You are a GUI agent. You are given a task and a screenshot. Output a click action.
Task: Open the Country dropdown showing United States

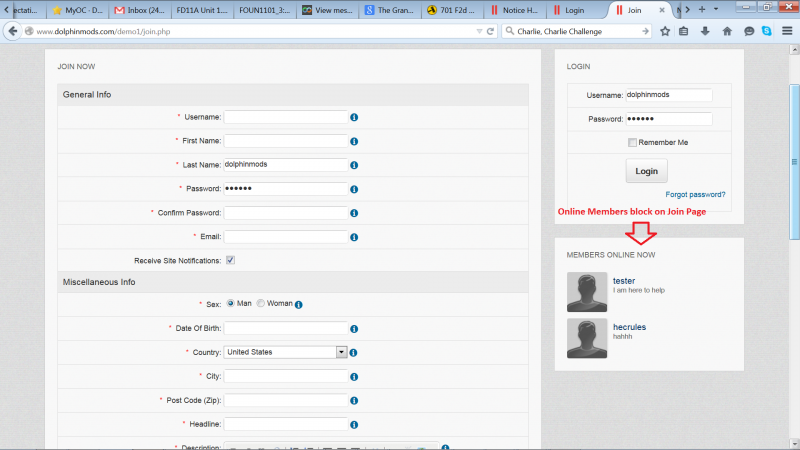click(285, 352)
